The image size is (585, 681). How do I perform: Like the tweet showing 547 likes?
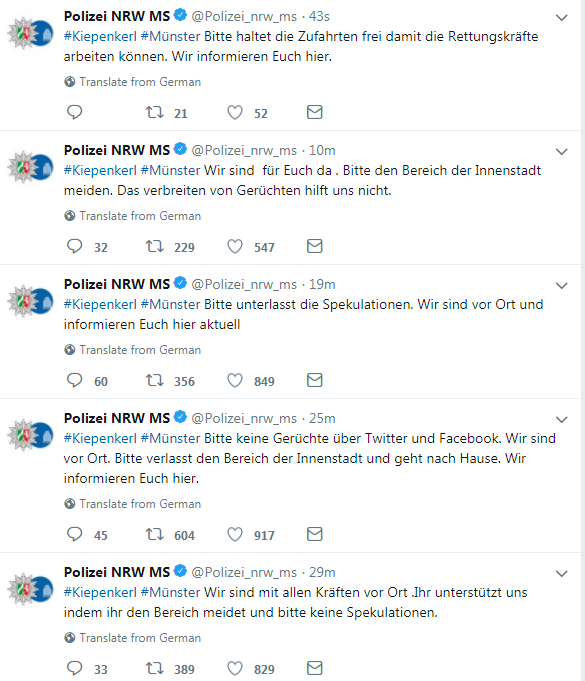point(235,246)
